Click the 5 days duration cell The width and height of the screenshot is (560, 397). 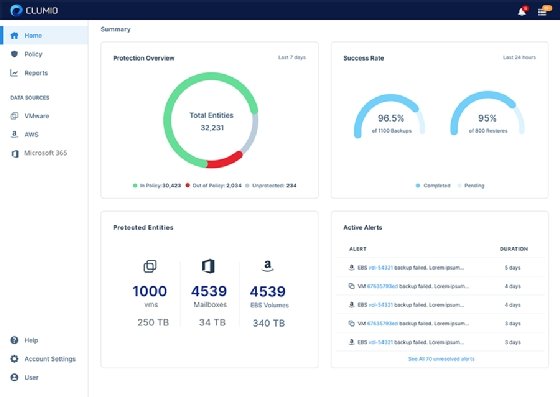[x=512, y=267]
